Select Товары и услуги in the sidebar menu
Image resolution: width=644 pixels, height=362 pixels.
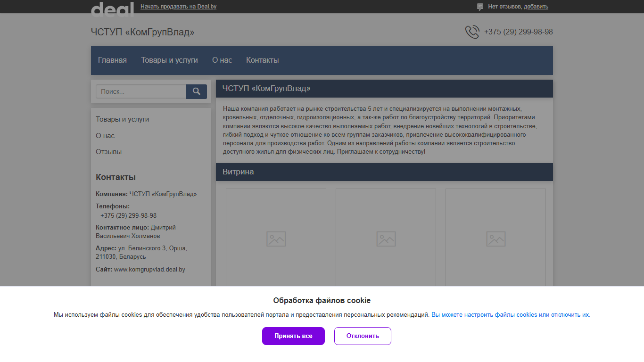[x=122, y=119]
